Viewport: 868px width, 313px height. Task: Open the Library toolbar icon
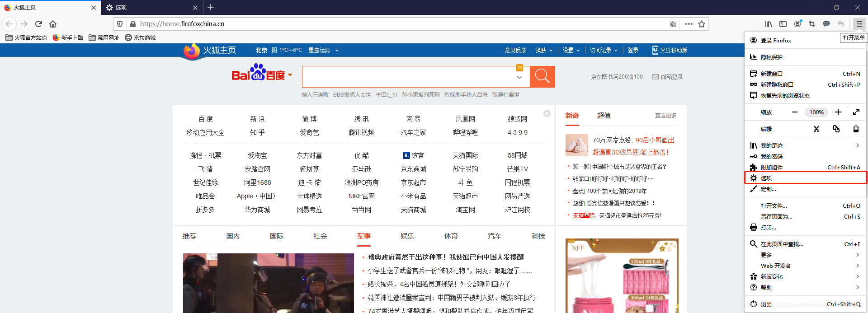click(769, 24)
